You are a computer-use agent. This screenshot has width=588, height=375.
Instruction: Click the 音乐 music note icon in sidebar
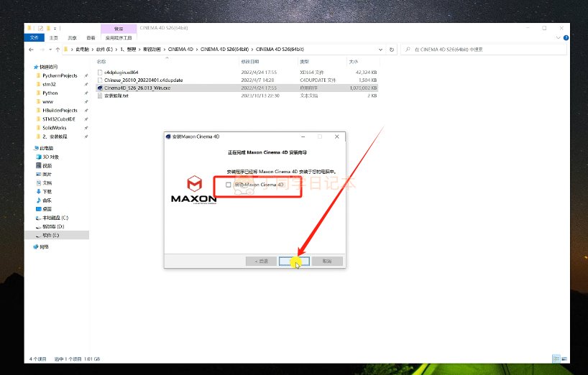[38, 200]
